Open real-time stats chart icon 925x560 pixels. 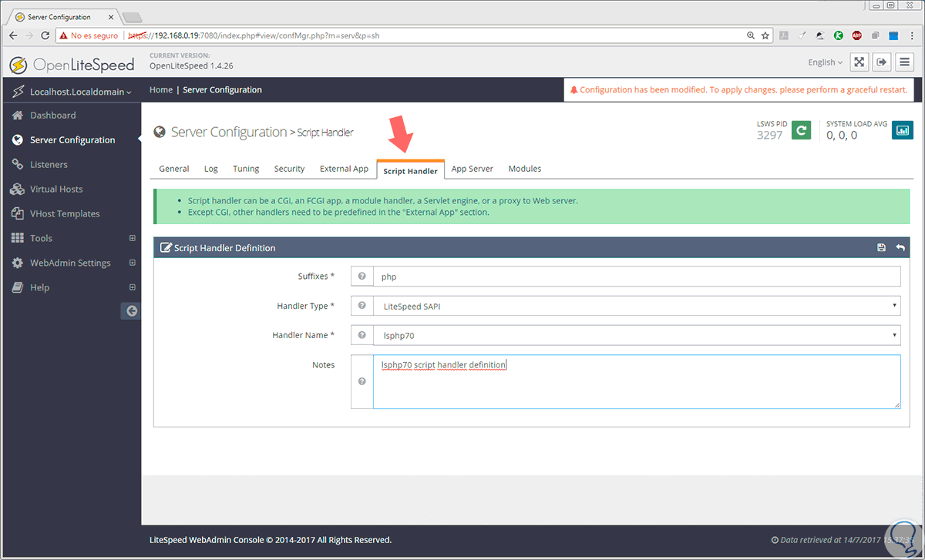(x=903, y=130)
